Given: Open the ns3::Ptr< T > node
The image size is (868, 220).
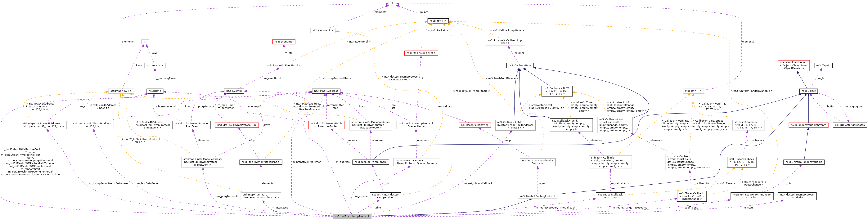Looking at the screenshot, I should click(438, 21).
